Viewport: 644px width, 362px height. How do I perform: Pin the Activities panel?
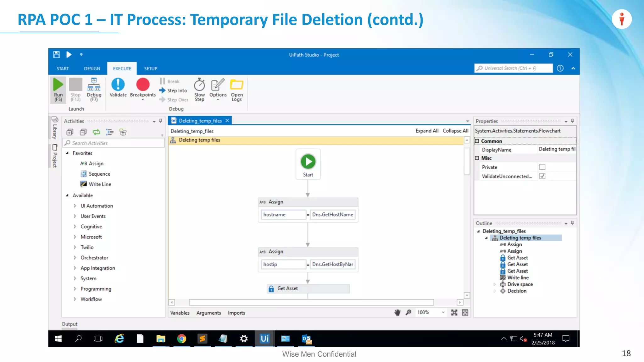[160, 121]
